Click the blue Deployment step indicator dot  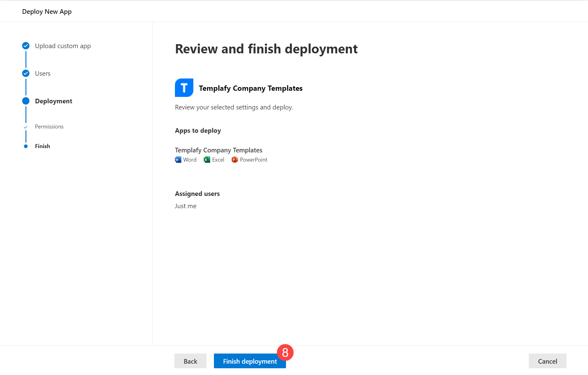pyautogui.click(x=26, y=101)
